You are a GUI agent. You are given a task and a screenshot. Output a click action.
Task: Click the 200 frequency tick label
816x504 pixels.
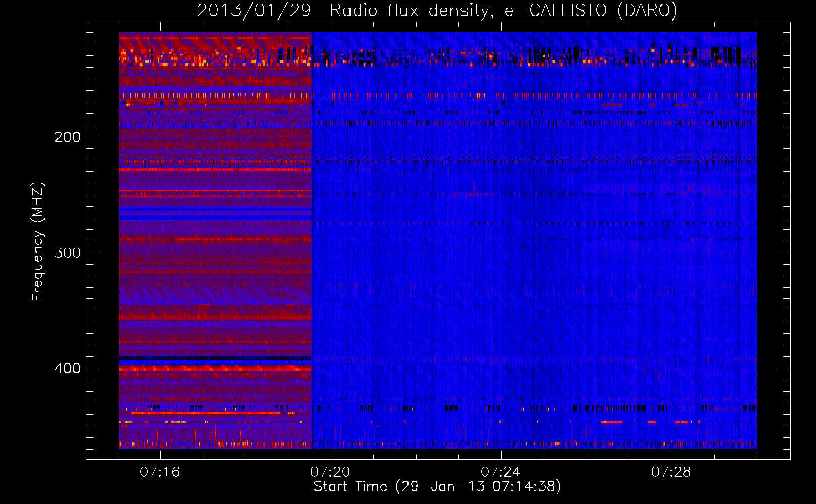pyautogui.click(x=68, y=137)
